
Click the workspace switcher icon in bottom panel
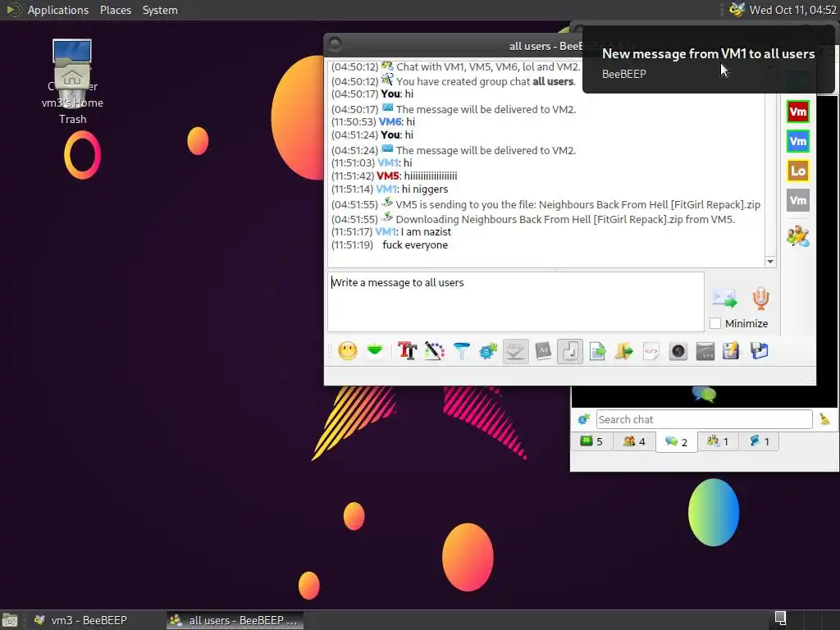[781, 619]
